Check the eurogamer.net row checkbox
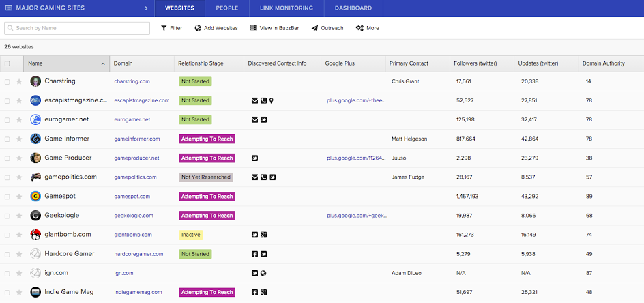Viewport: 644px width, 303px height. (x=7, y=120)
